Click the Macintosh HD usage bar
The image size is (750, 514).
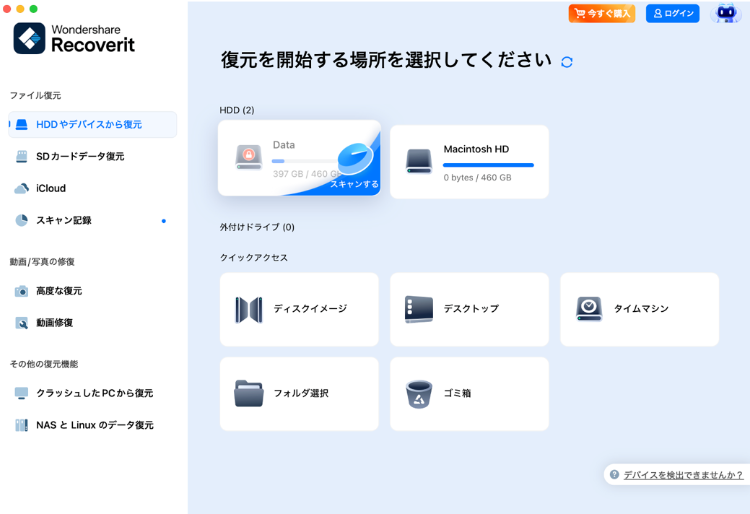point(488,165)
